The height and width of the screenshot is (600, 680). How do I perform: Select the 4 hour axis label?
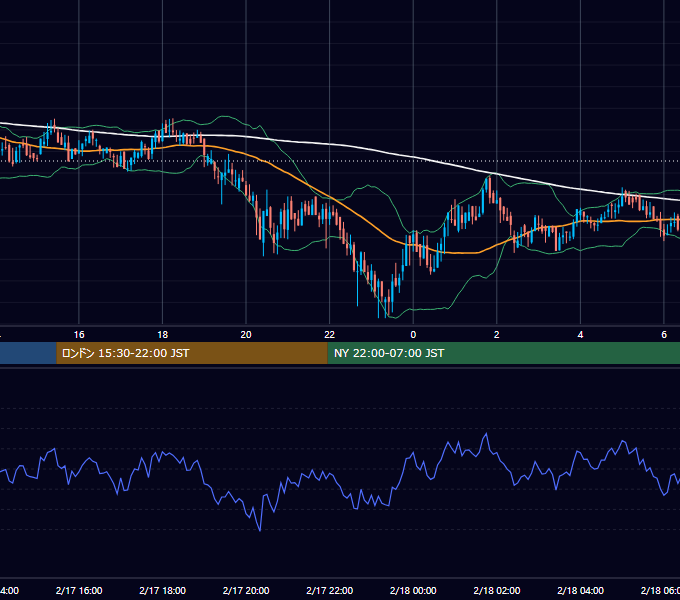click(x=580, y=335)
